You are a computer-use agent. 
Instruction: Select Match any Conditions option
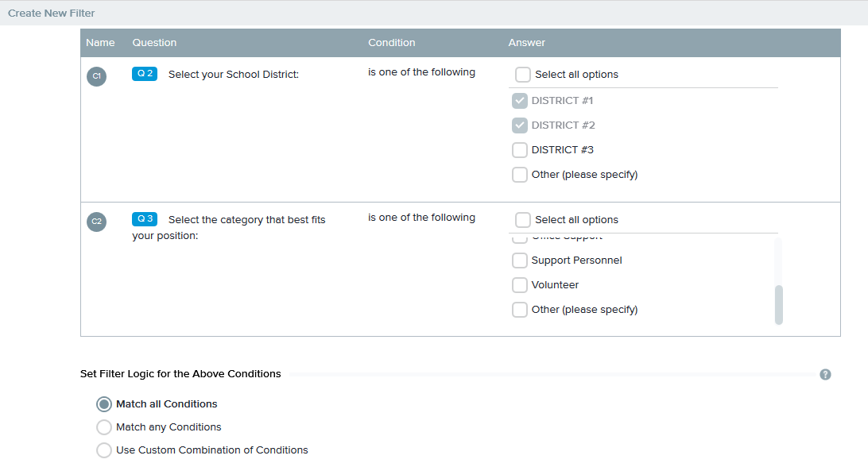[x=104, y=427]
